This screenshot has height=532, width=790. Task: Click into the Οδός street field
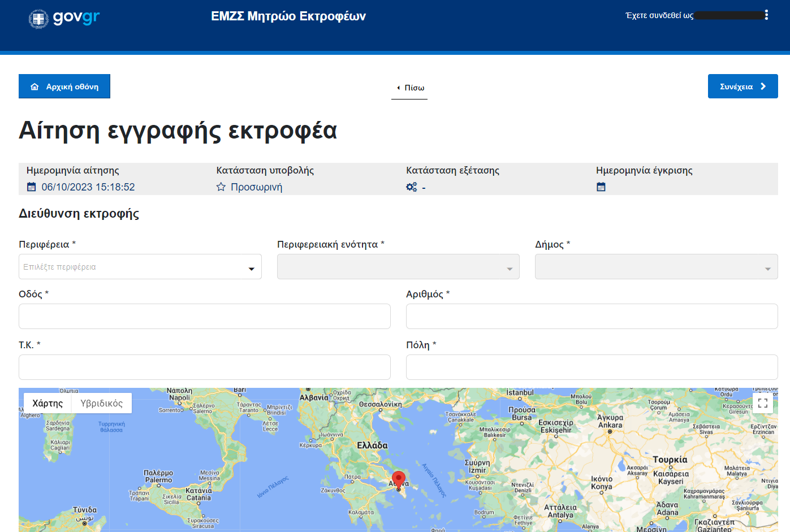tap(205, 317)
